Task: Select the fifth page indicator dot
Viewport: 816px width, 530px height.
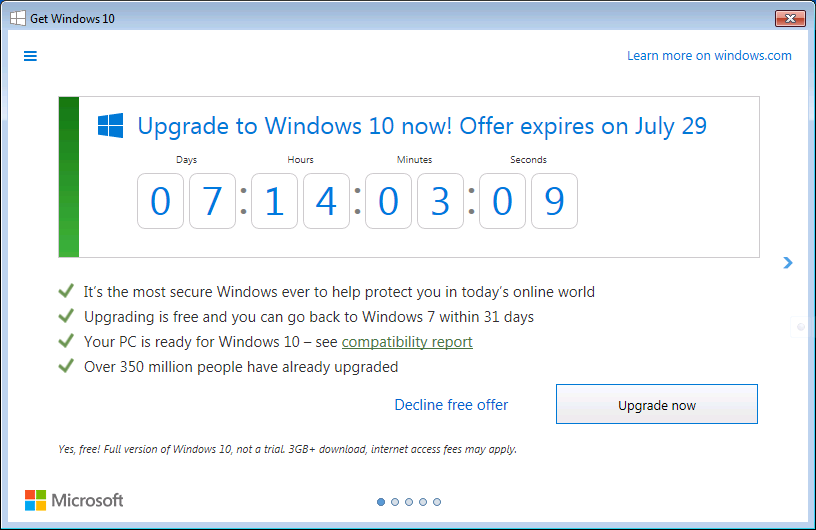Action: tap(437, 502)
